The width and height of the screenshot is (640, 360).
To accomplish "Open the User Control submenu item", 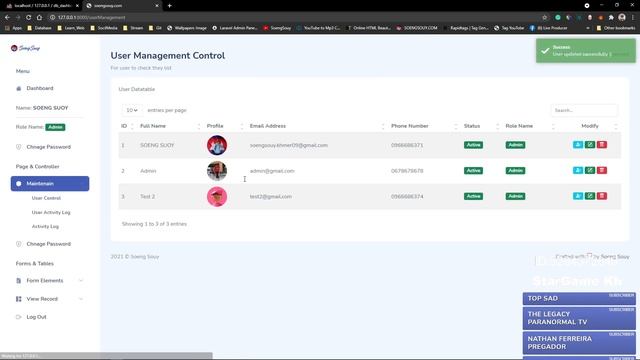I will click(46, 198).
